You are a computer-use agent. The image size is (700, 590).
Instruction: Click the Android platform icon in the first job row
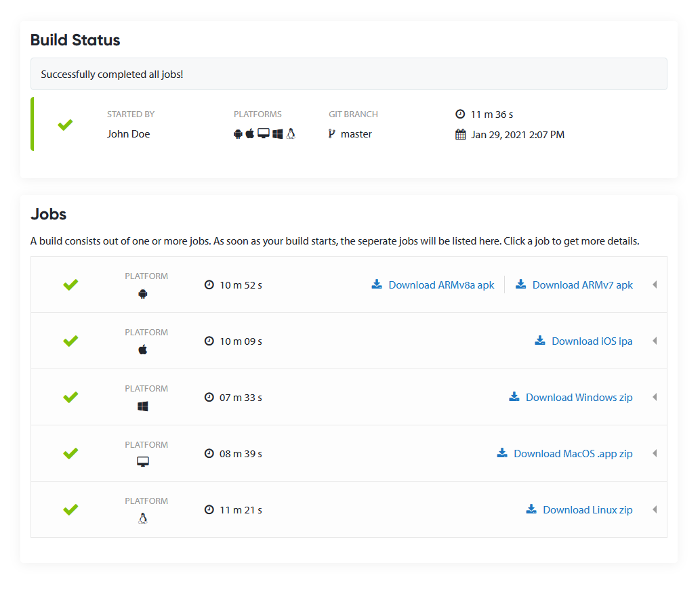(x=143, y=294)
